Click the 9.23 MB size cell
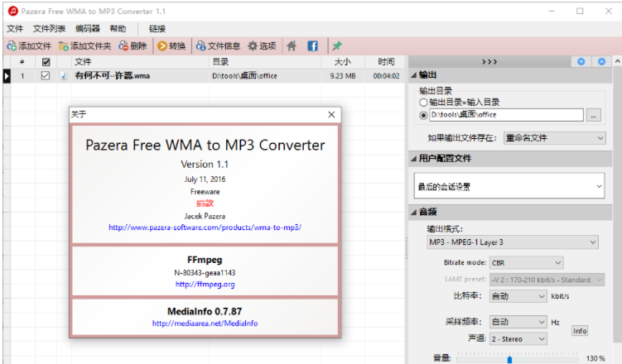622x364 pixels. (x=343, y=75)
